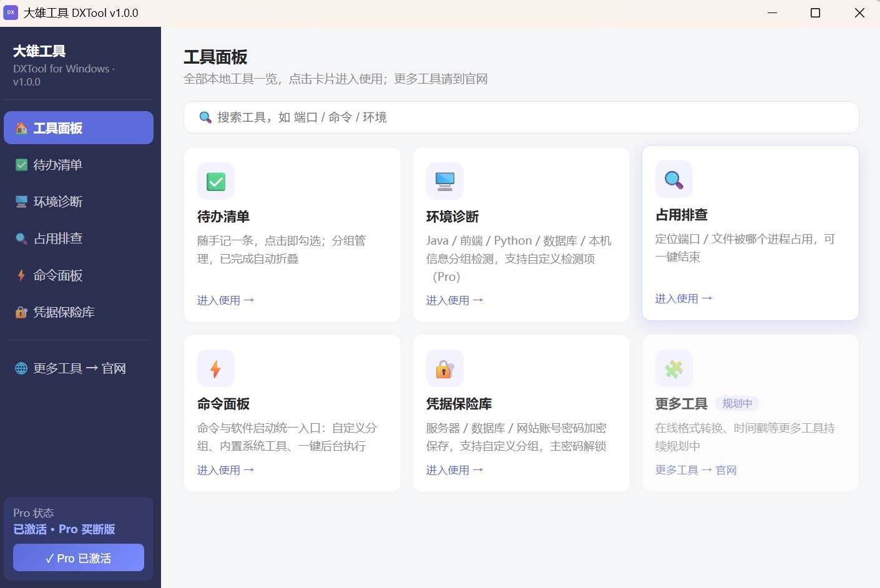
Task: Follow 更多工具 → 官网 sidebar link
Action: (79, 368)
